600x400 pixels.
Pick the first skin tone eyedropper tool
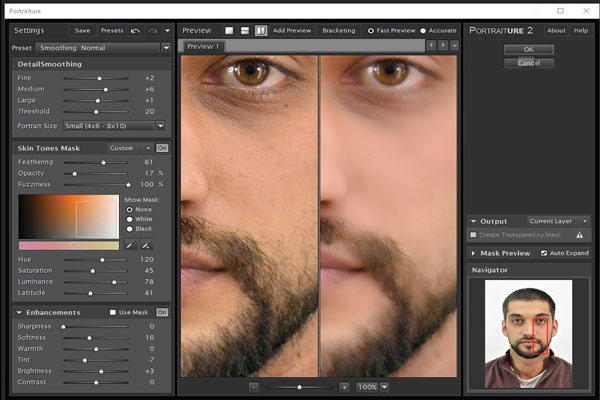coord(130,244)
